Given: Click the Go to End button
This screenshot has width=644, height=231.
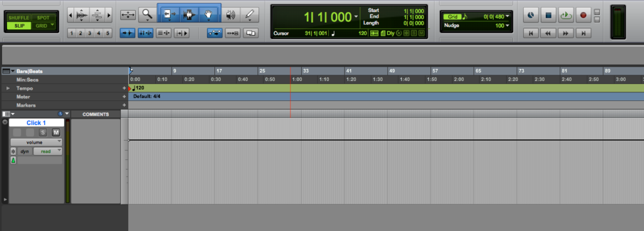Looking at the screenshot, I should click(x=583, y=33).
